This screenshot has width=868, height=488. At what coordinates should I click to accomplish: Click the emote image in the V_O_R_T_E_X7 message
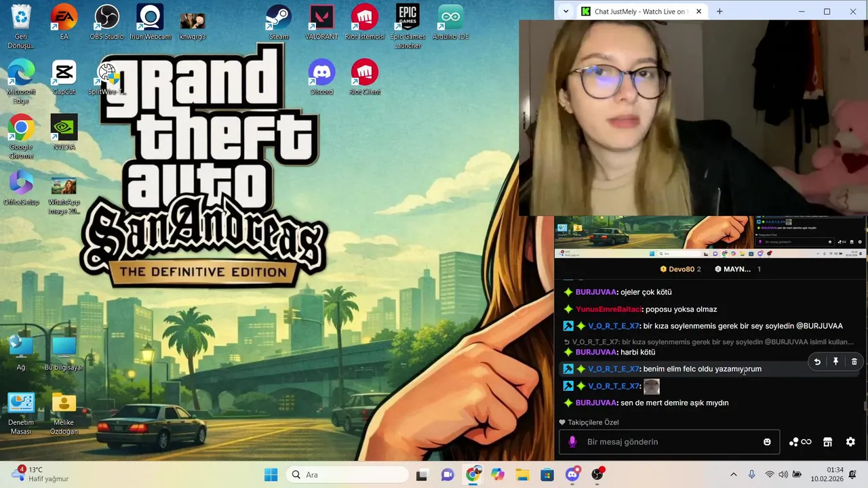[652, 386]
